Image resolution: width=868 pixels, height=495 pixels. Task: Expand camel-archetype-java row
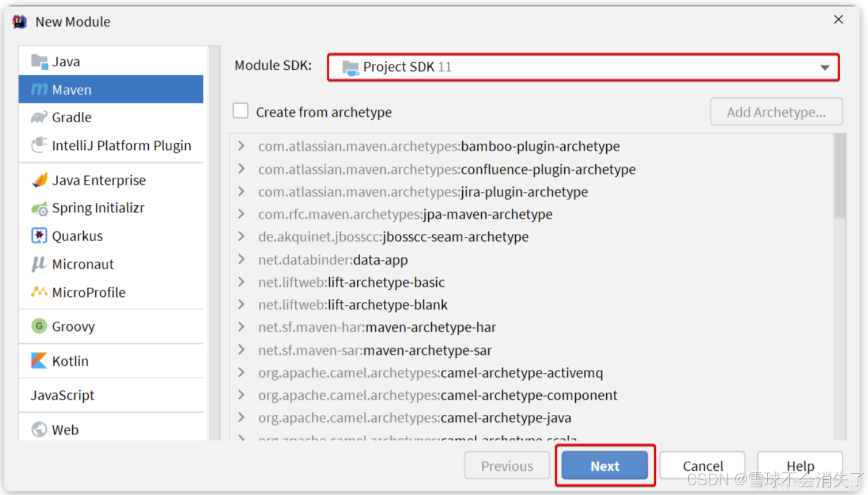pyautogui.click(x=241, y=417)
